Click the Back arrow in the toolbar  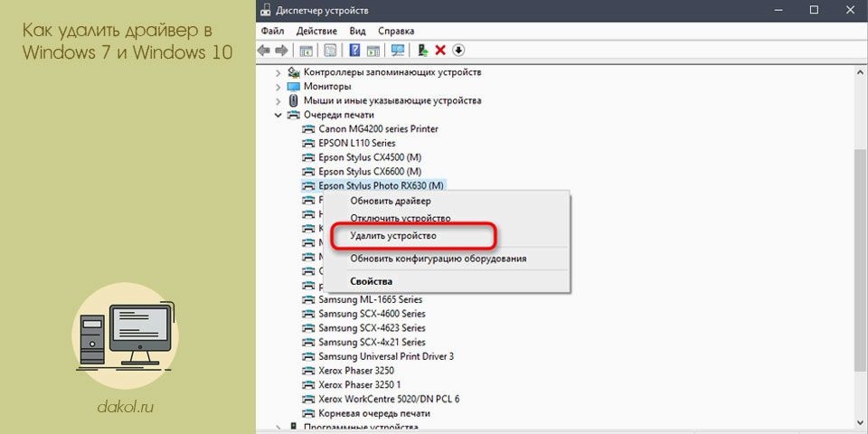(x=264, y=51)
